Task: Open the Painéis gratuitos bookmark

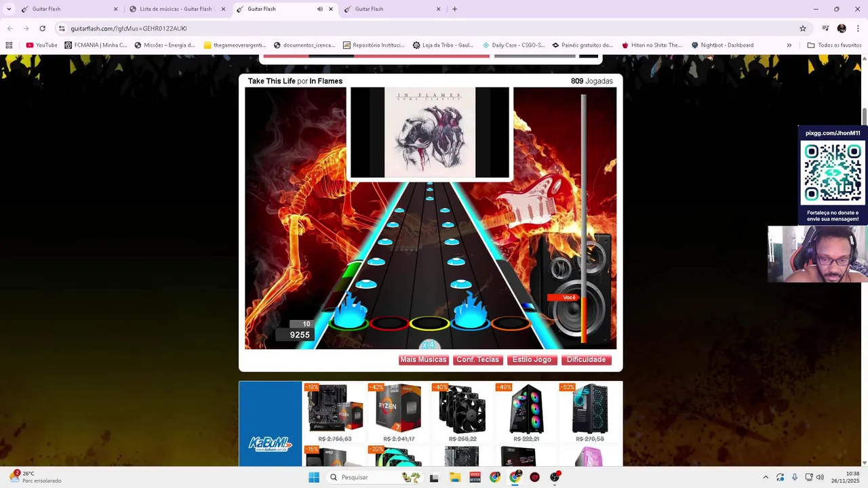Action: pos(583,45)
